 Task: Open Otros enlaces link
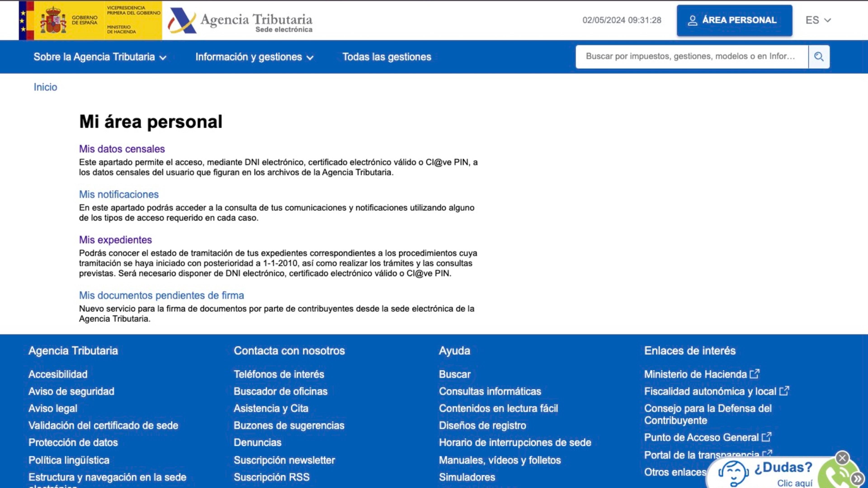675,472
